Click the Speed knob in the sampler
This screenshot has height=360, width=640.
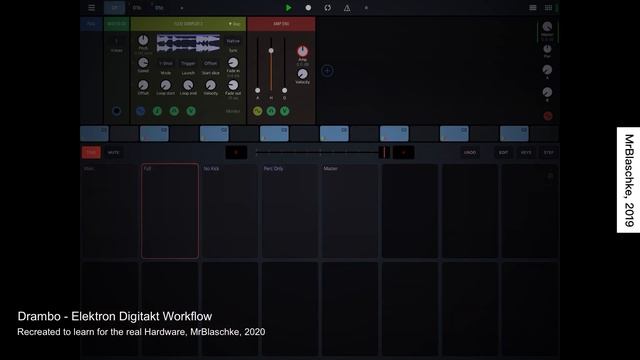[x=143, y=62]
